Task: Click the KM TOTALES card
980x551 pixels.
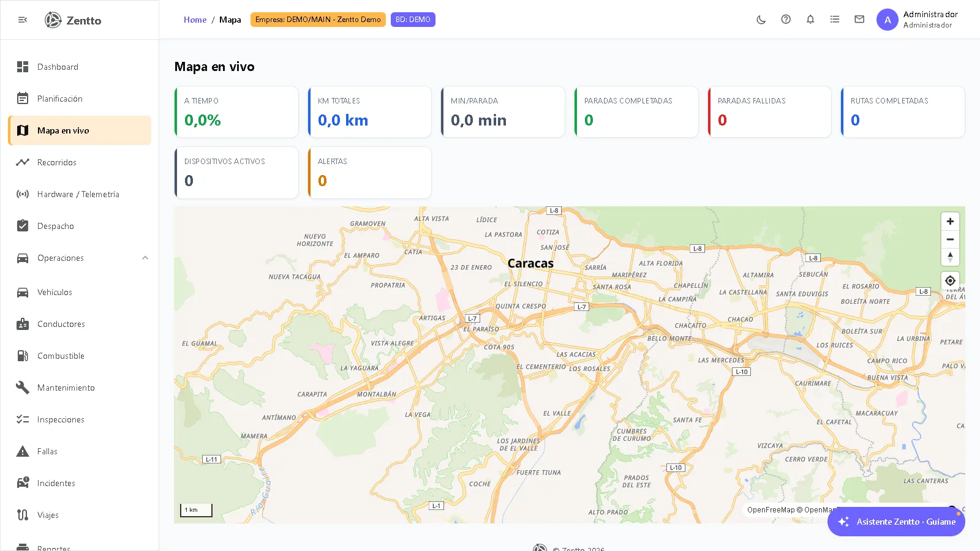Action: tap(370, 112)
